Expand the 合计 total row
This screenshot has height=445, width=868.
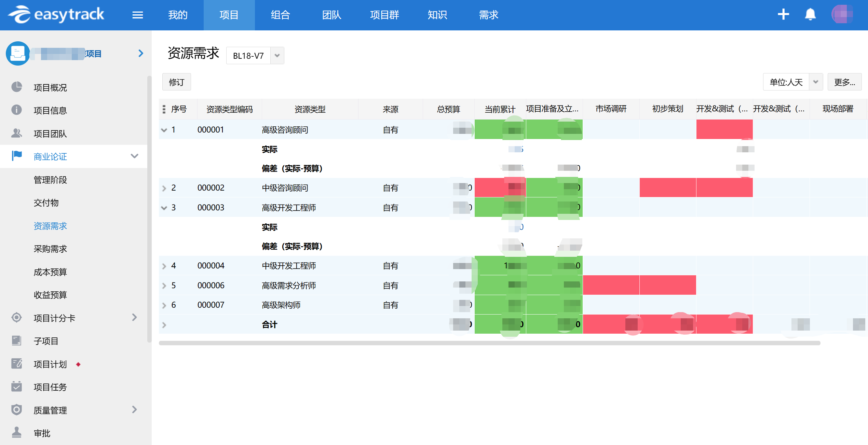[164, 325]
